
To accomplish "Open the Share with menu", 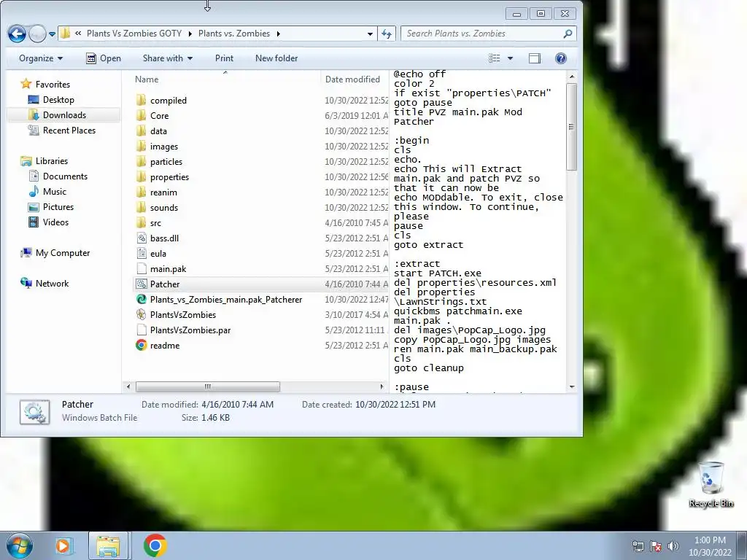I will pos(168,58).
